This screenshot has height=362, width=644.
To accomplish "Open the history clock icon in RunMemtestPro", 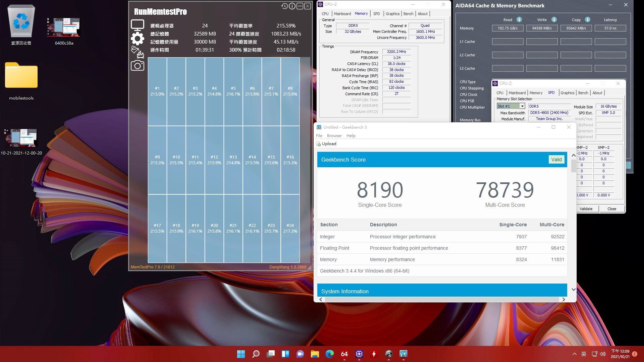I will [x=284, y=6].
